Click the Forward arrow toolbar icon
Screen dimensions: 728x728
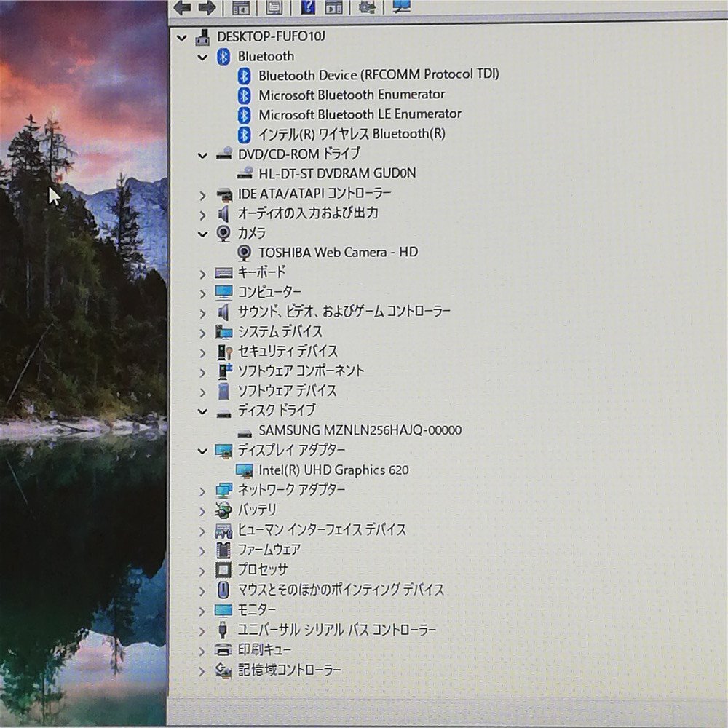pos(207,7)
